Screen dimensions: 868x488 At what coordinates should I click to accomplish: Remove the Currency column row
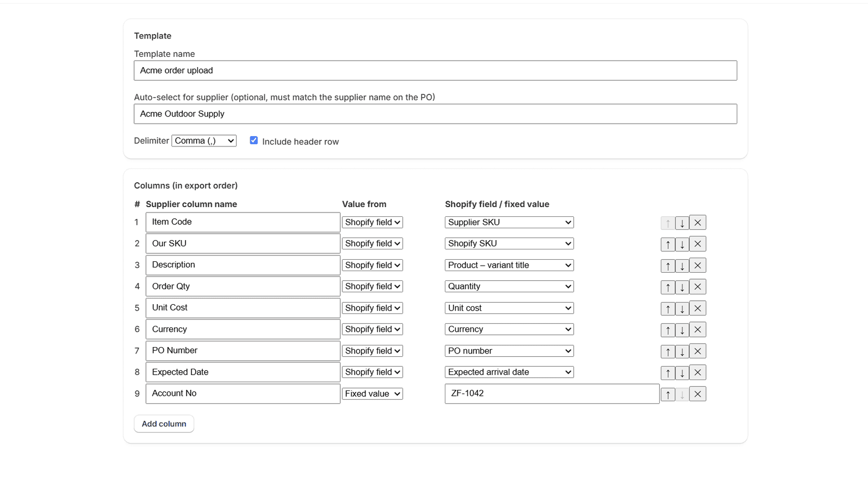698,330
